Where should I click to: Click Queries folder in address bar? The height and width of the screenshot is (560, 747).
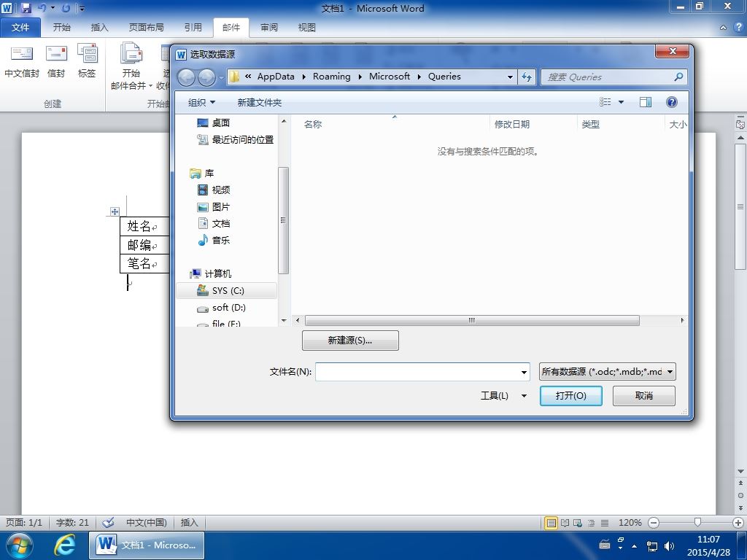pyautogui.click(x=444, y=76)
